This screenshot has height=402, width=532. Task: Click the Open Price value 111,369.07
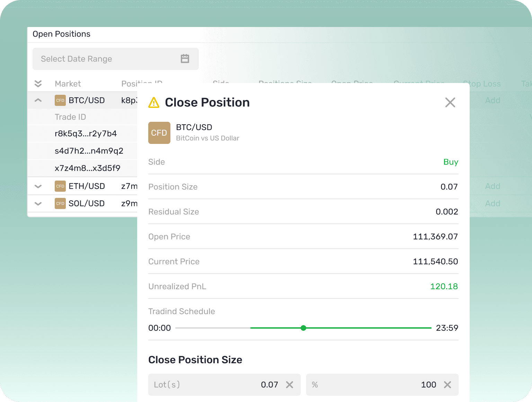point(435,237)
